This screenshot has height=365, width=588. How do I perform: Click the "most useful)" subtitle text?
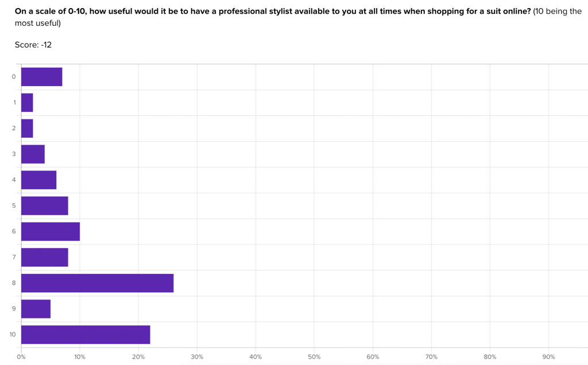tap(37, 23)
